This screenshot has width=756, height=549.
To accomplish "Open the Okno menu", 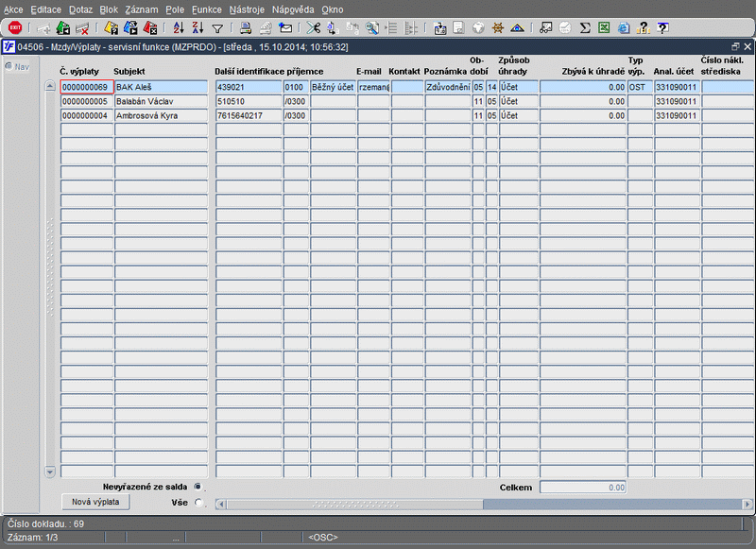I will tap(333, 9).
